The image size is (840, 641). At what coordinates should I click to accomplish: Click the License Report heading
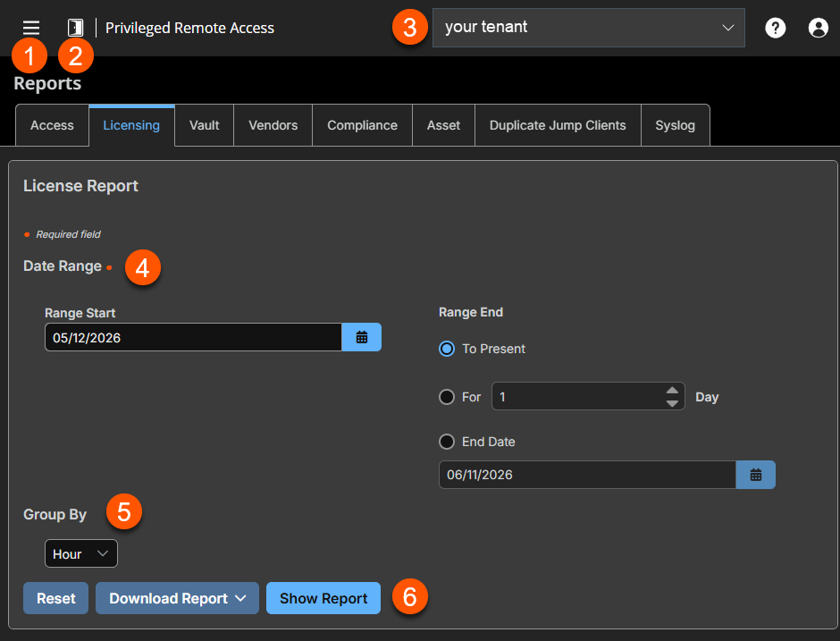tap(81, 186)
